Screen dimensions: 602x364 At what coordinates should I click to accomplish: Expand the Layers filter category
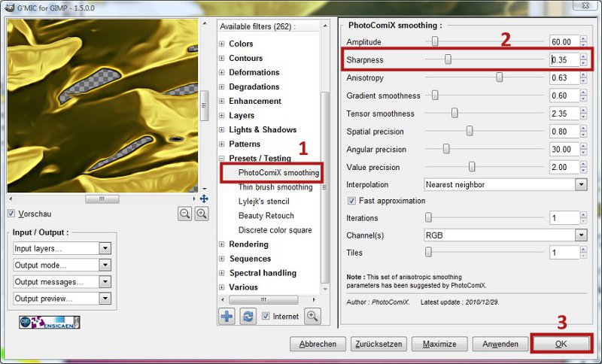click(222, 116)
